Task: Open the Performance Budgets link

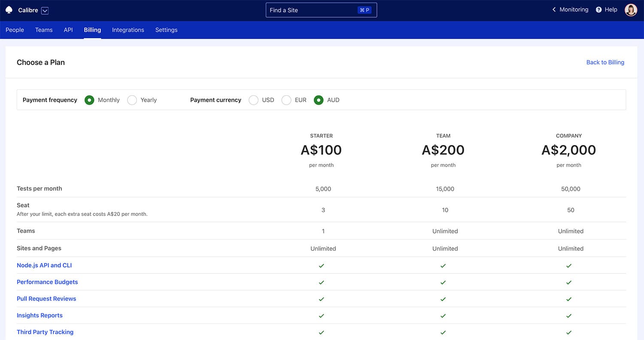Action: [47, 282]
